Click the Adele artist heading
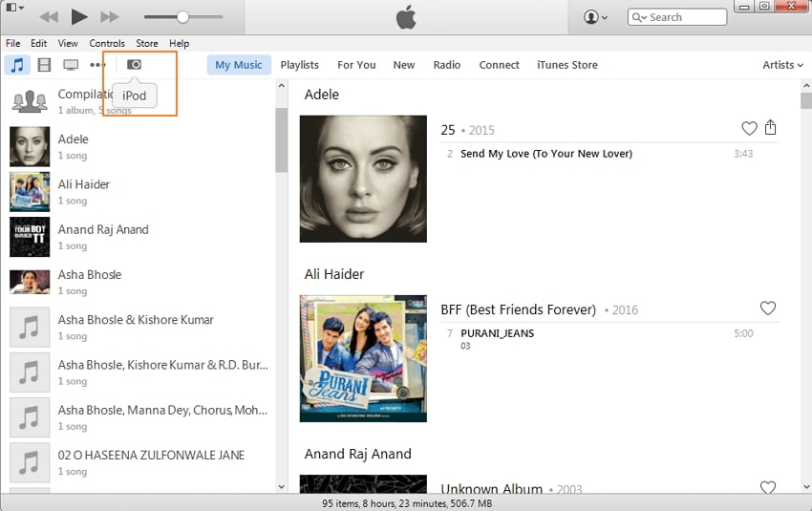The image size is (812, 511). point(322,95)
